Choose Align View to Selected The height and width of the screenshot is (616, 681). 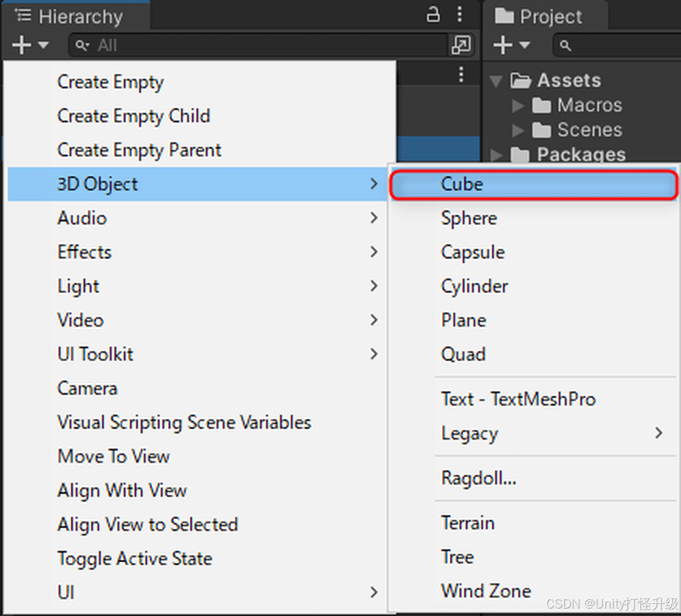(197, 524)
